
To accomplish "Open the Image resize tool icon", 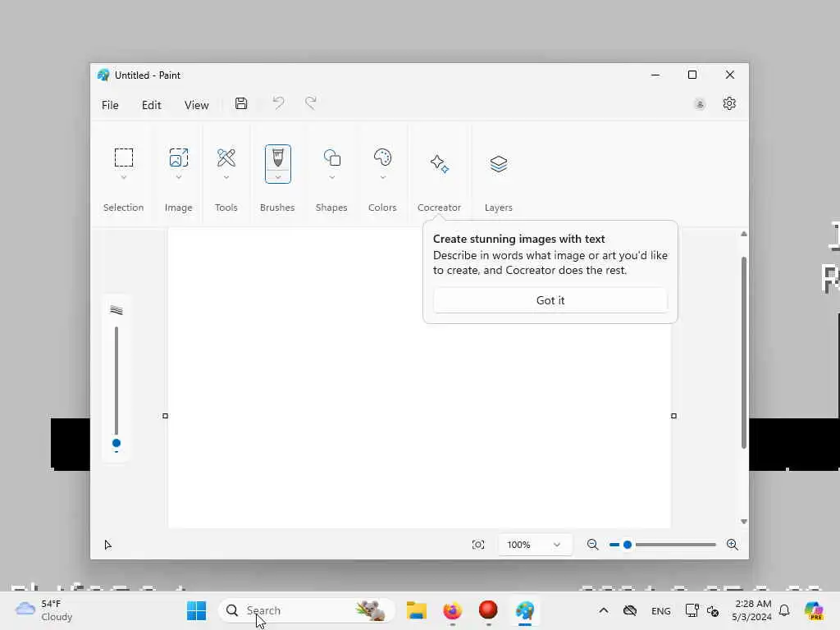I will click(178, 157).
